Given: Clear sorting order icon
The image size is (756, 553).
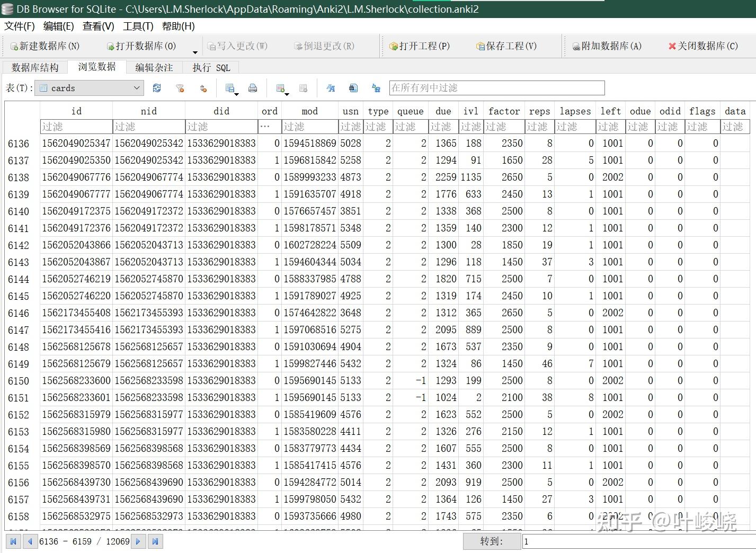Looking at the screenshot, I should 203,88.
